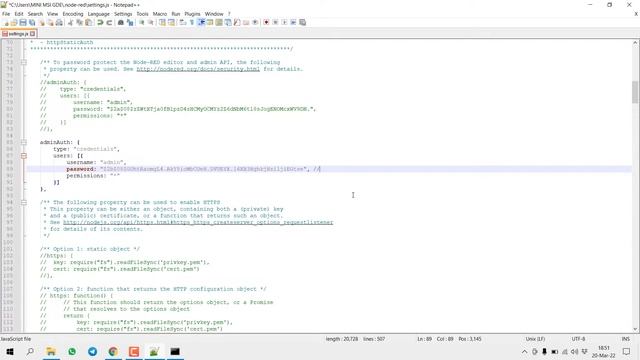This screenshot has width=640, height=360.
Task: Open the Windows notification center
Action: pyautogui.click(x=627, y=351)
